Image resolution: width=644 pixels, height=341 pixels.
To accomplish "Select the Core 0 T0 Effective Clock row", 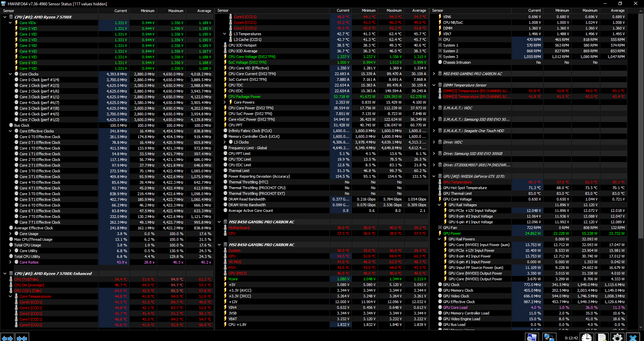I will 107,137.
